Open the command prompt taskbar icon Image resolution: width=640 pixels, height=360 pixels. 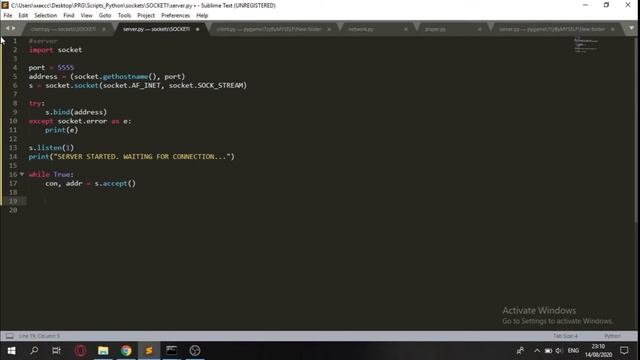coord(172,351)
